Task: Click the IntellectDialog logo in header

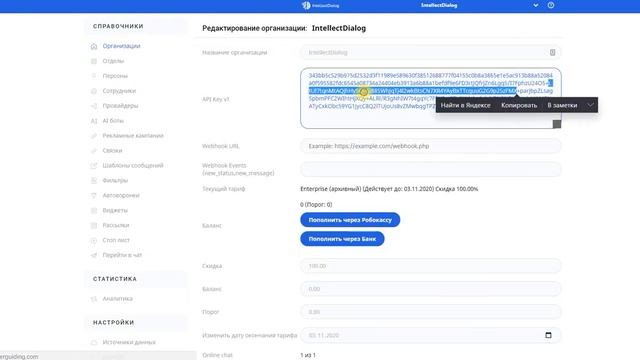Action: tap(320, 5)
